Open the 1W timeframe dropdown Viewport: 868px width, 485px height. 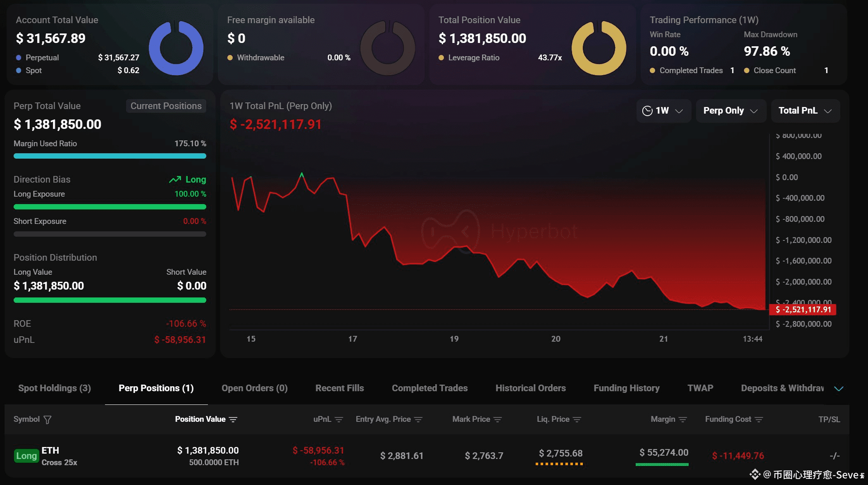(663, 111)
